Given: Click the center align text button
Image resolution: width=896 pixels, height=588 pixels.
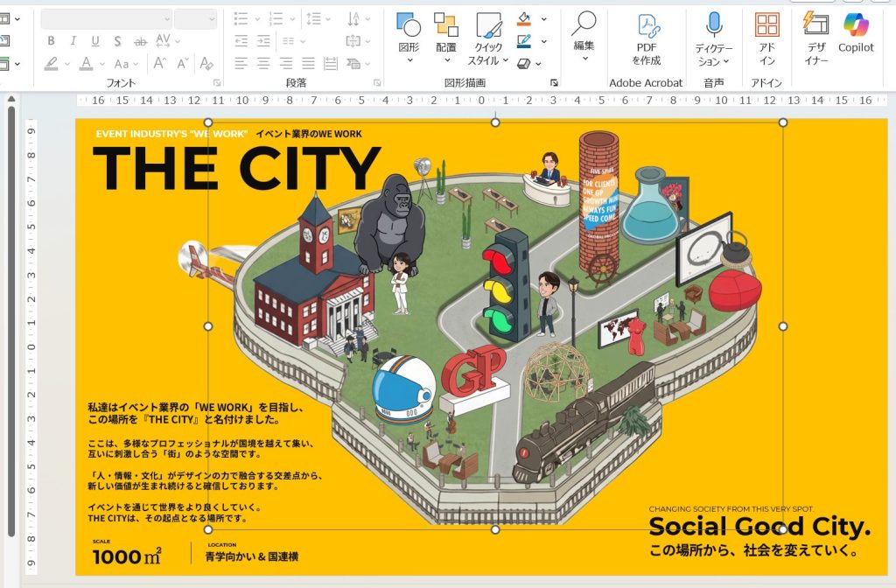Looking at the screenshot, I should (263, 63).
